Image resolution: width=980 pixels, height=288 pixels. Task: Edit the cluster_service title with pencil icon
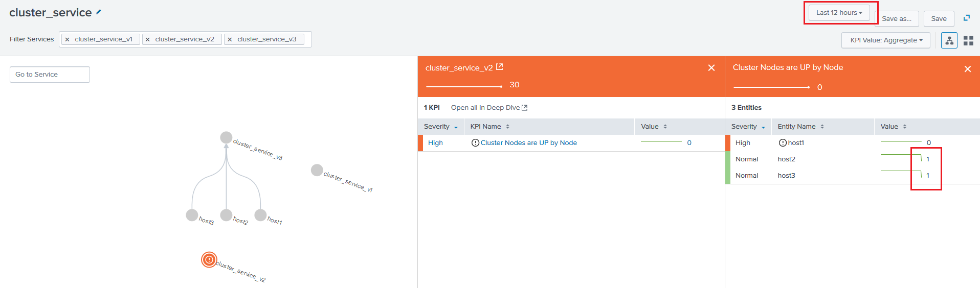99,12
